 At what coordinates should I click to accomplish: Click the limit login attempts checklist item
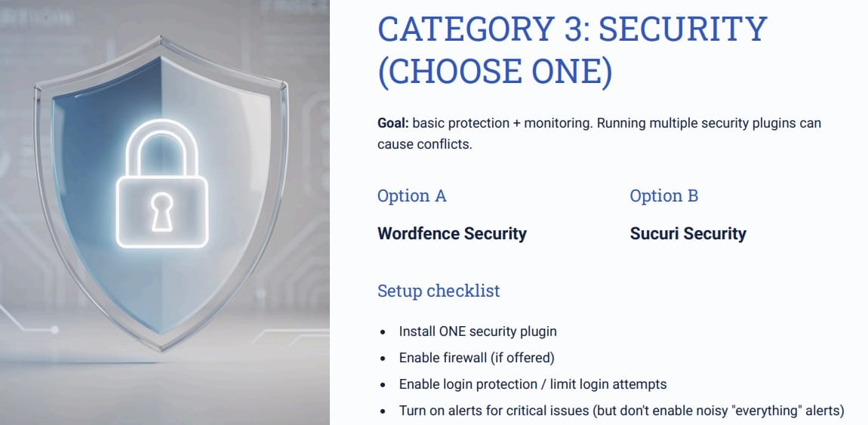[x=532, y=384]
